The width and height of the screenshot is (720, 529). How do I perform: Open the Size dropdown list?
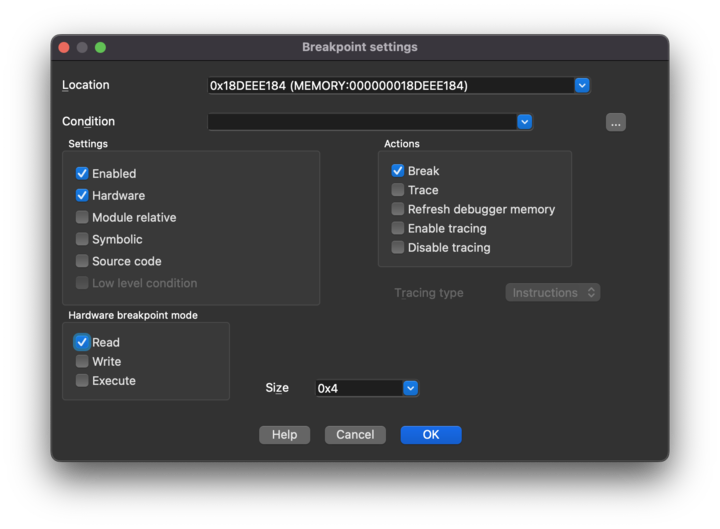pos(410,388)
